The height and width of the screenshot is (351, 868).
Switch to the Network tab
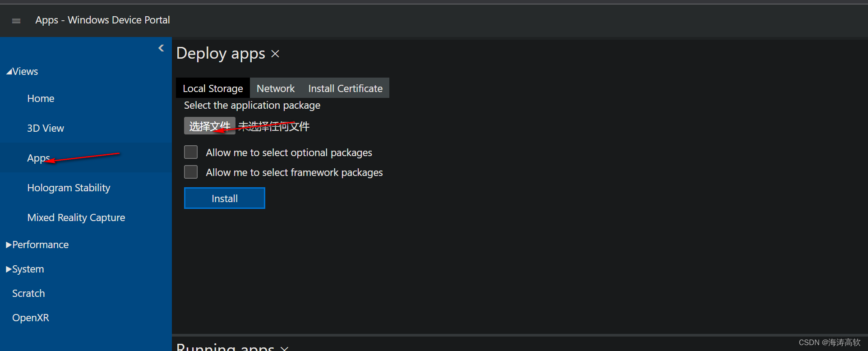(276, 88)
